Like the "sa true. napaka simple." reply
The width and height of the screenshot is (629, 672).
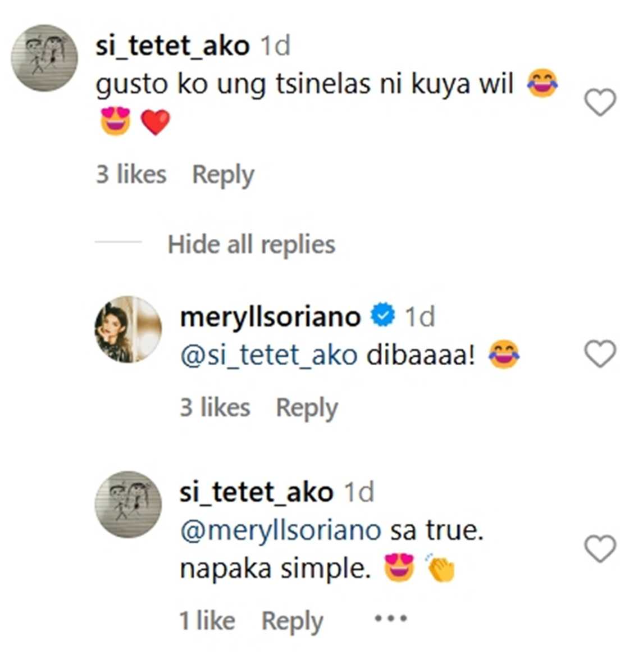pyautogui.click(x=600, y=549)
